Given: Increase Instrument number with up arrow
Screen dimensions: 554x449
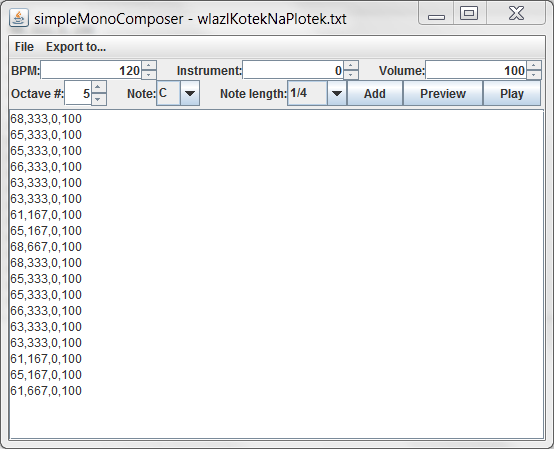Looking at the screenshot, I should [x=351, y=66].
